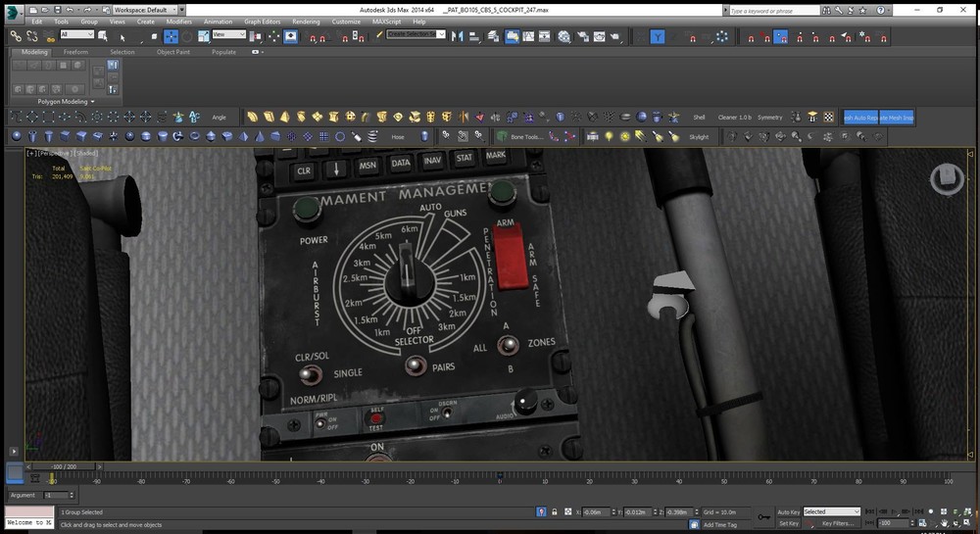Open the selection filter 'All' dropdown
The width and height of the screenshot is (980, 534).
click(x=76, y=35)
